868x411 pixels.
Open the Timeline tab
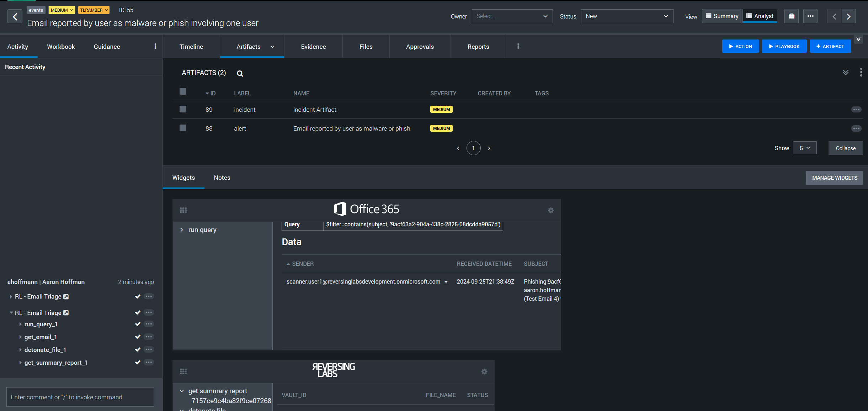click(191, 47)
